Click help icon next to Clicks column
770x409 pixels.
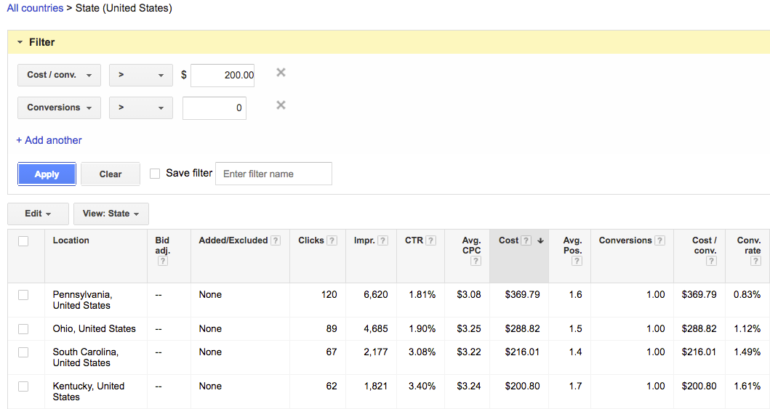click(x=333, y=241)
